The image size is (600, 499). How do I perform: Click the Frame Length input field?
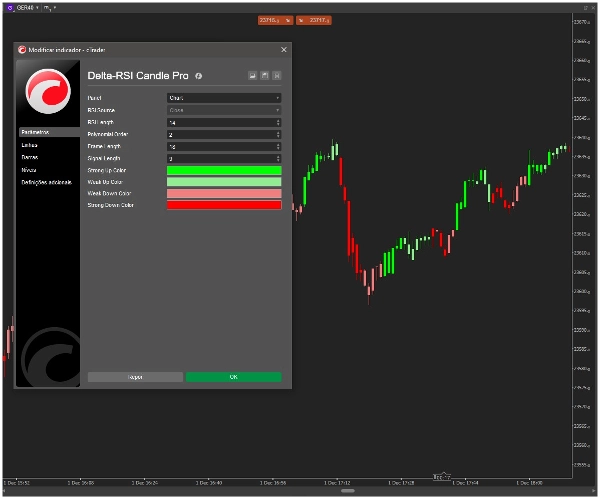point(221,147)
